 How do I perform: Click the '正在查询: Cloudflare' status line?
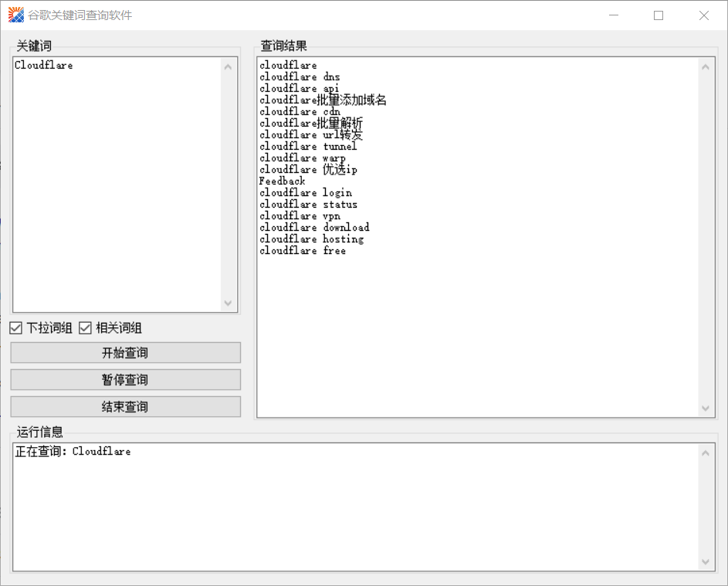73,452
